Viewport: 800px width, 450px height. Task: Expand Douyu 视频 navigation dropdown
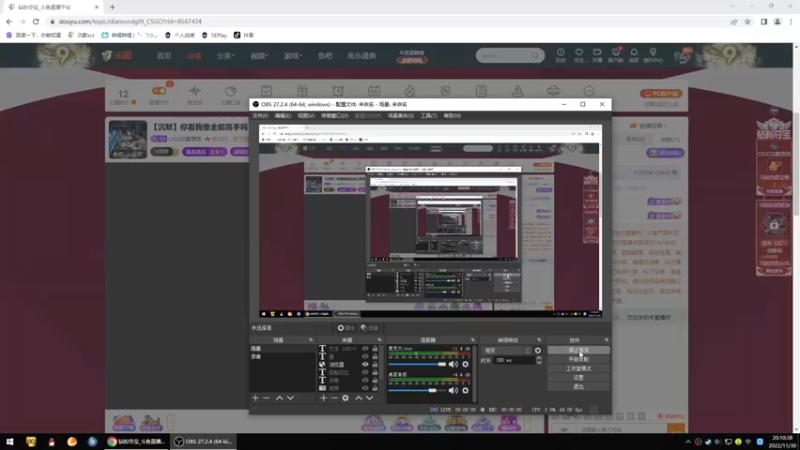point(259,56)
